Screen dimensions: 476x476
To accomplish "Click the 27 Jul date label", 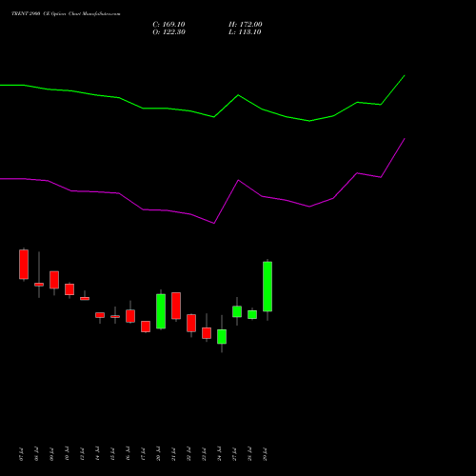I will tap(234, 454).
